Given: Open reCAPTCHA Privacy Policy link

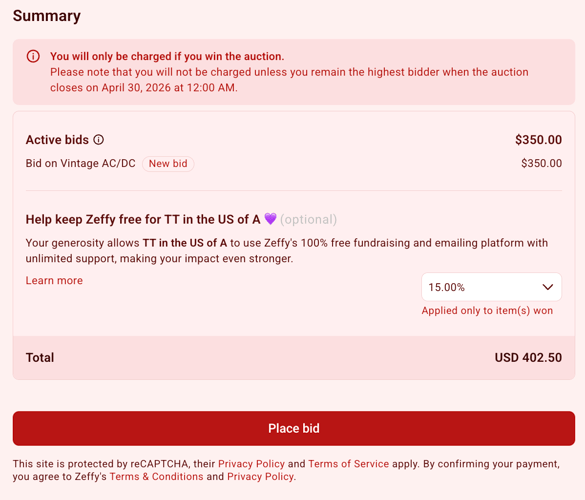Looking at the screenshot, I should coord(251,464).
